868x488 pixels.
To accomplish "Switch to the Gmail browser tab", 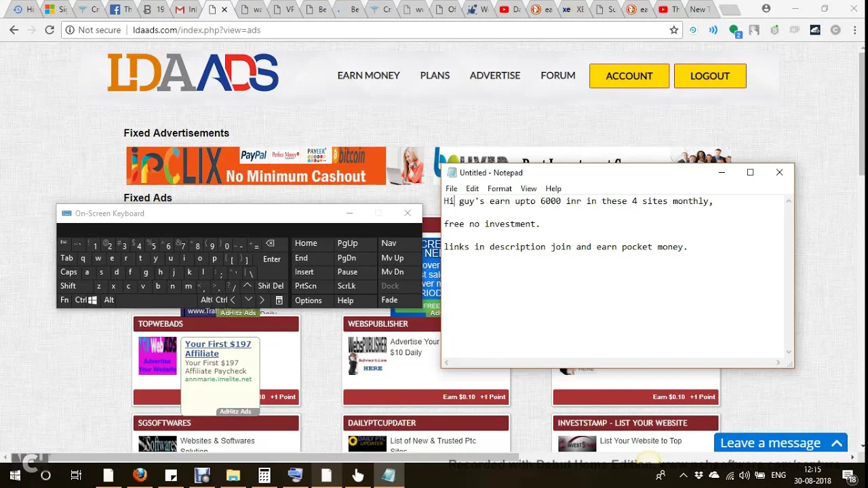I will [x=186, y=9].
